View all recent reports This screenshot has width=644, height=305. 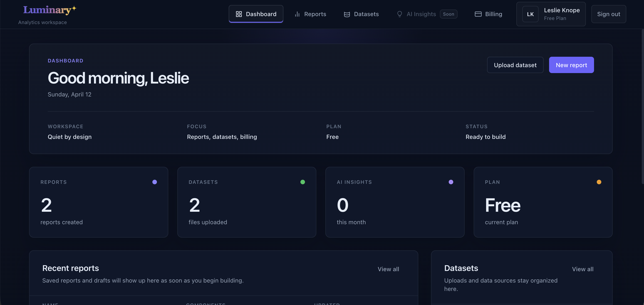click(x=388, y=269)
